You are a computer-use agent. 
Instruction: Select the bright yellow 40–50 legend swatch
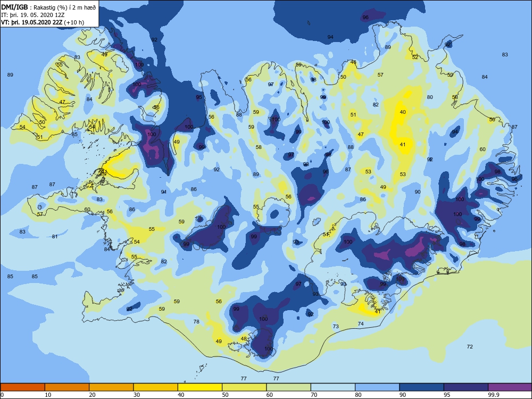[x=200, y=387]
